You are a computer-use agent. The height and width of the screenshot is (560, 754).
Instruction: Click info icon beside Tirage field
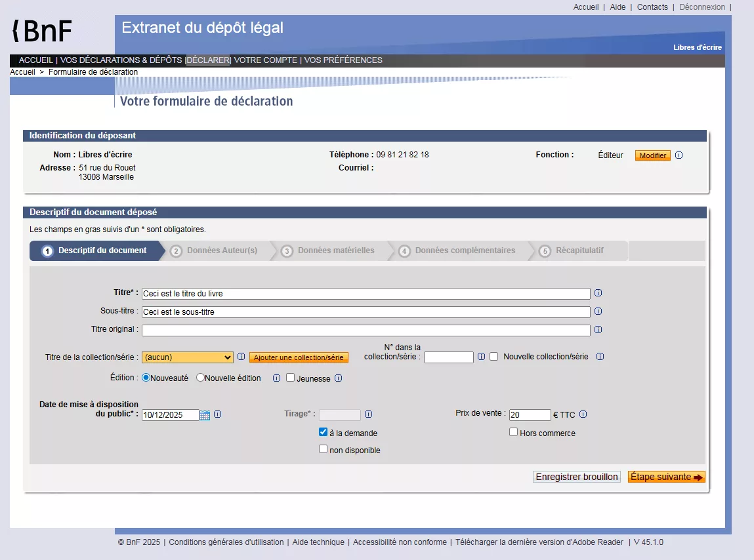(x=368, y=414)
